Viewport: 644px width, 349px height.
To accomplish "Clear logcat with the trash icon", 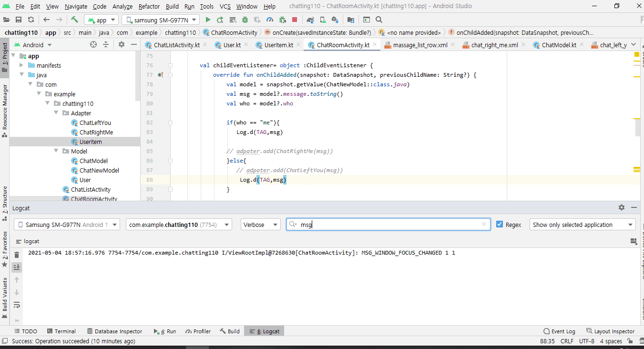I will pos(17,255).
